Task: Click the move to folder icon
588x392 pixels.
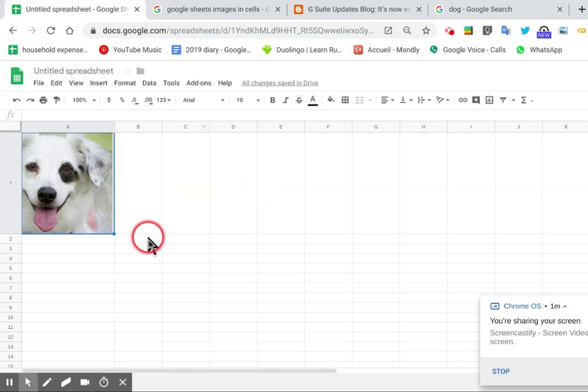Action: coord(140,71)
